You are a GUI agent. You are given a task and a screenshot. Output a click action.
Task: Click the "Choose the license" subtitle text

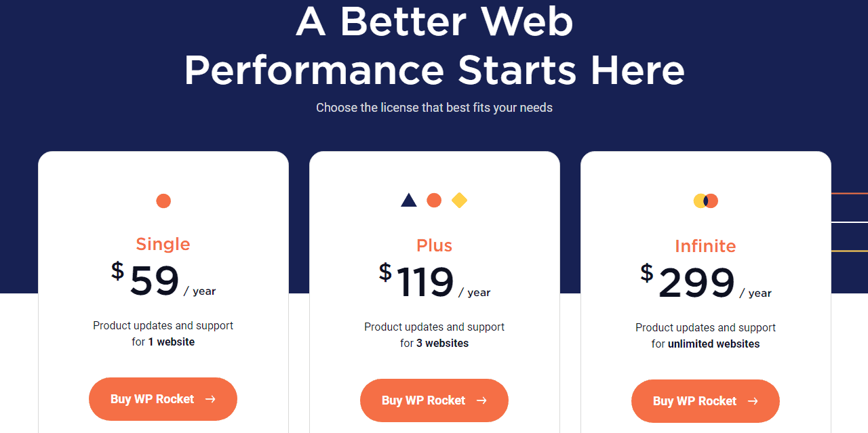(434, 108)
